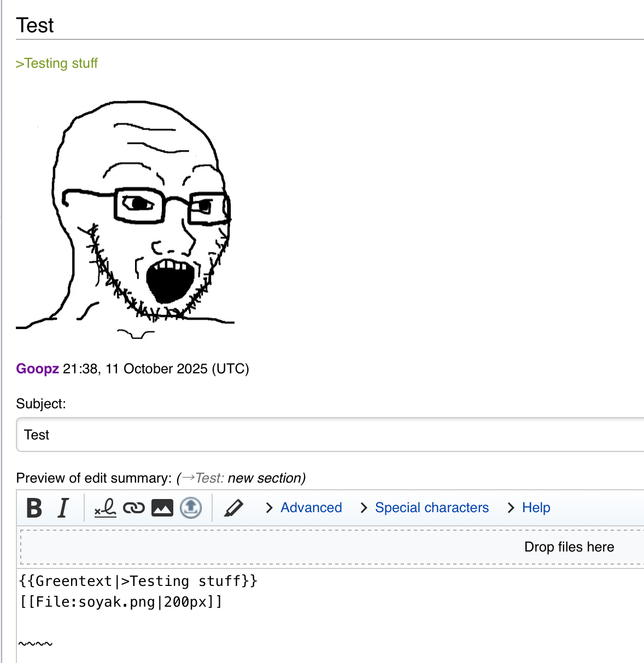Click the Test section heading in preview
Viewport: 644px width, 663px height.
pyautogui.click(x=35, y=26)
